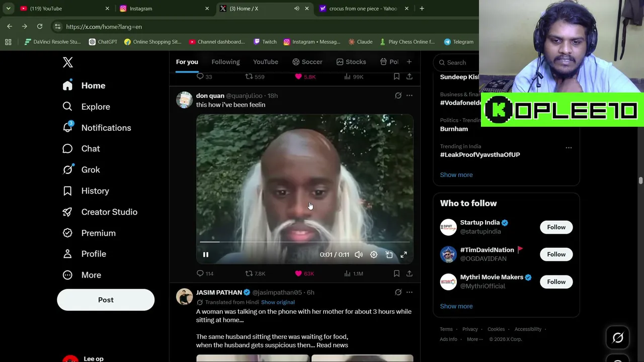Click the X search field
The image size is (644, 362).
pos(456,62)
